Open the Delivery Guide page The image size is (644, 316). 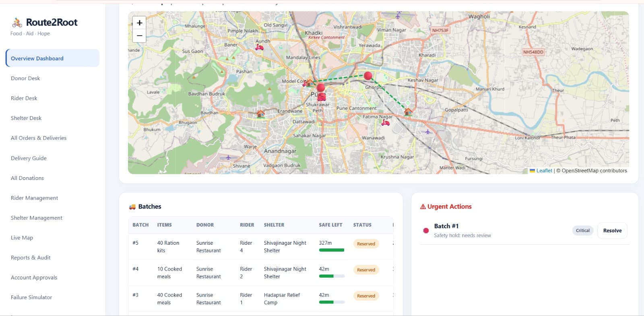click(x=29, y=158)
